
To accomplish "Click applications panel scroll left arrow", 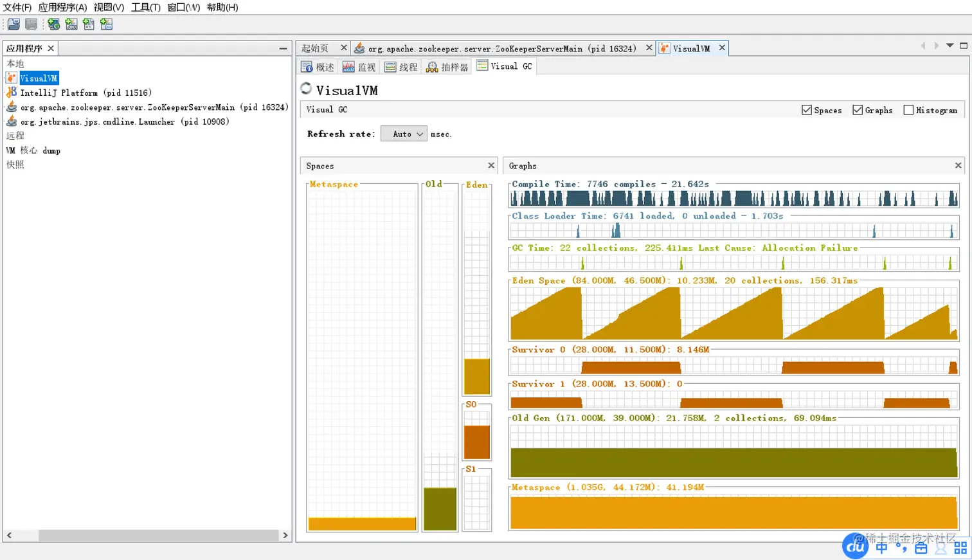I will coord(9,535).
